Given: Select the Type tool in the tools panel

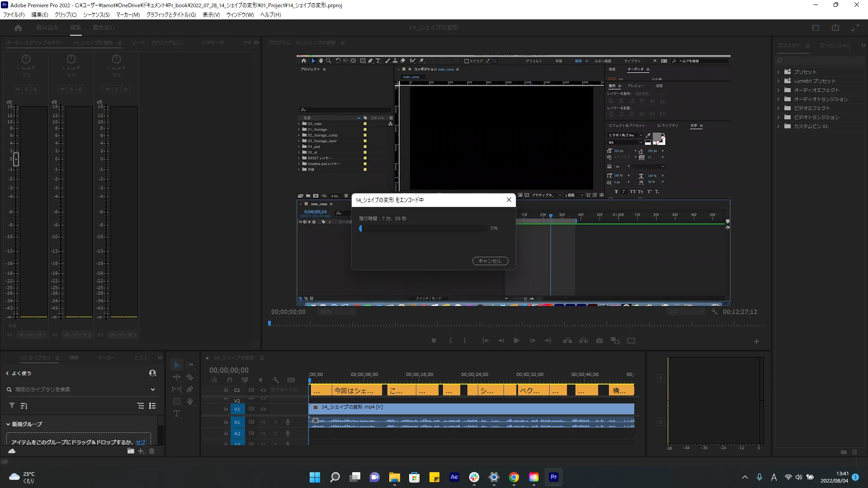Looking at the screenshot, I should click(177, 413).
